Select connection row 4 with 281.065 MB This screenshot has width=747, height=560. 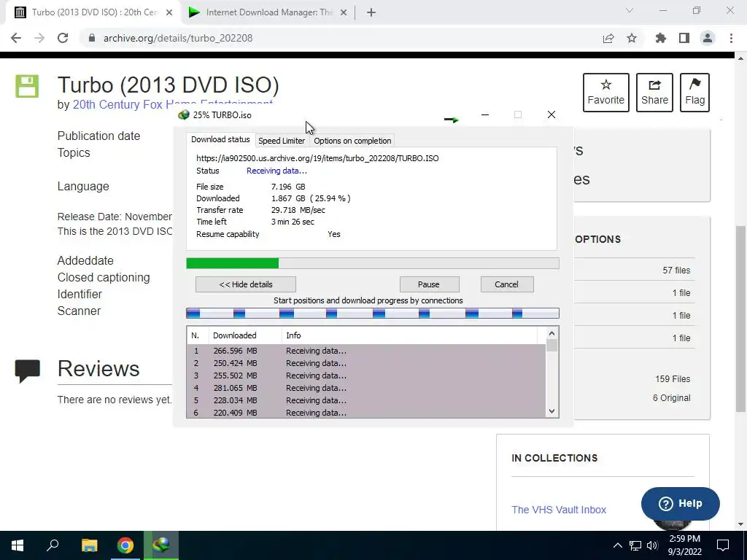[x=366, y=388]
